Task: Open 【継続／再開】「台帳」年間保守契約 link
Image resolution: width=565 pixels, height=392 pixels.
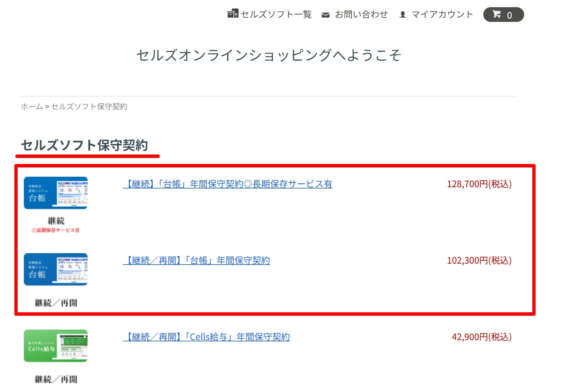Action: tap(196, 261)
